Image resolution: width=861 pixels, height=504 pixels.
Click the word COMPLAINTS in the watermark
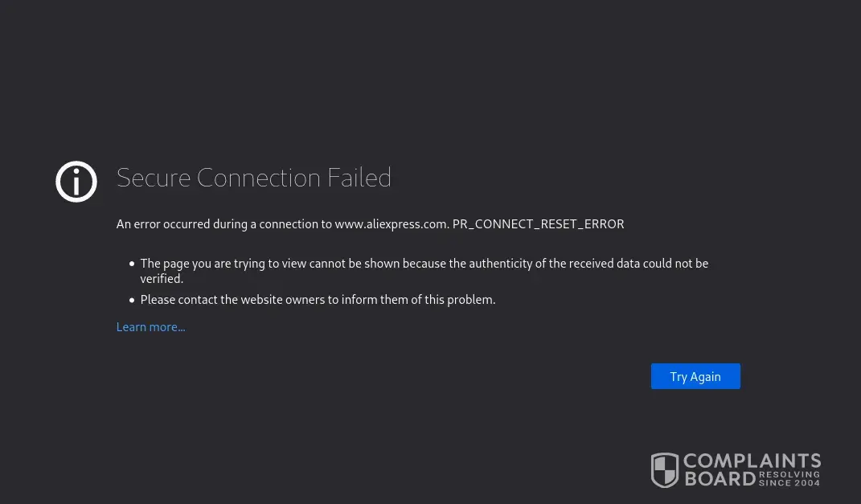752,461
